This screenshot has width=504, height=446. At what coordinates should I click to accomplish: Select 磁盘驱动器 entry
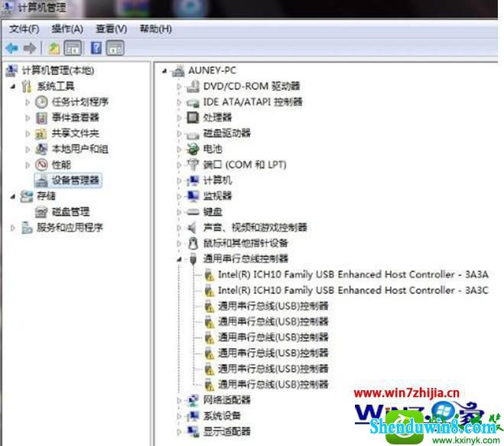(227, 133)
